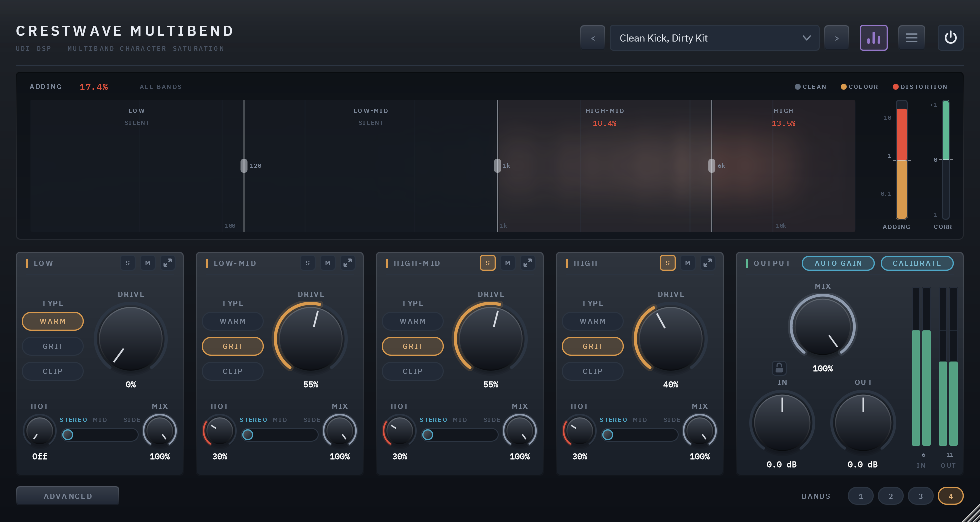Open the Clean Kick, Dirty Kit preset dropdown
980x522 pixels.
pos(714,38)
